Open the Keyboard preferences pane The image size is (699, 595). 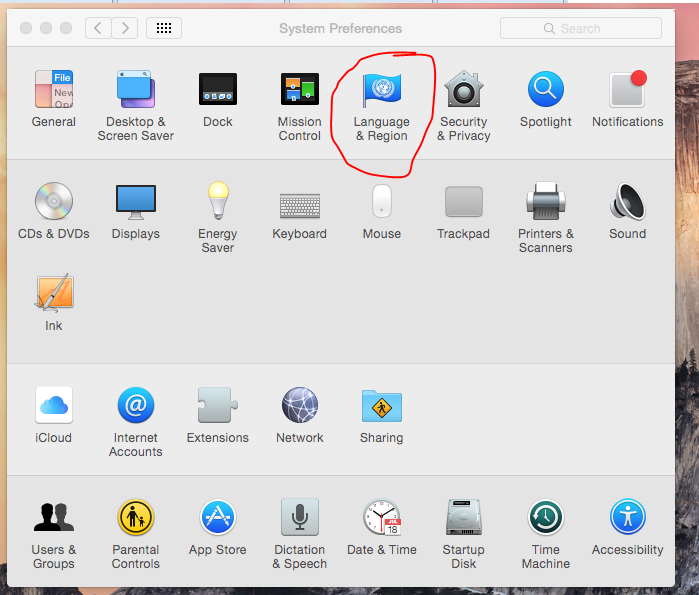pos(300,205)
